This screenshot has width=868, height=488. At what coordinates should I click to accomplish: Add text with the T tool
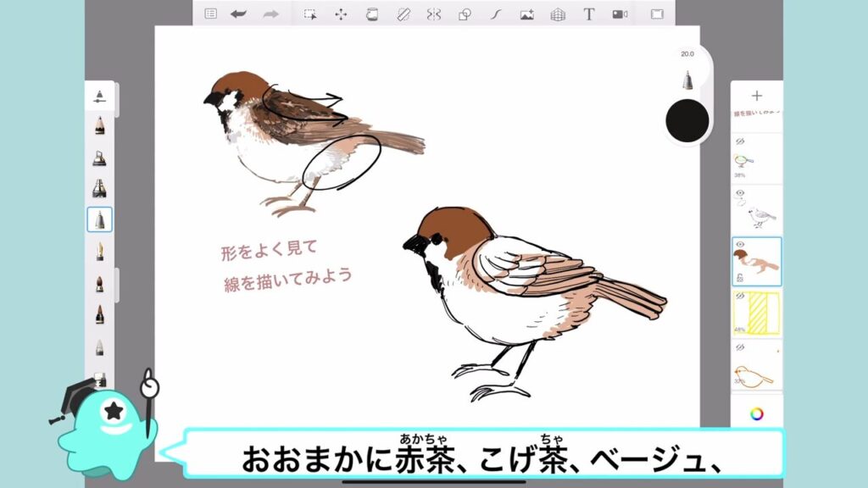pos(588,14)
